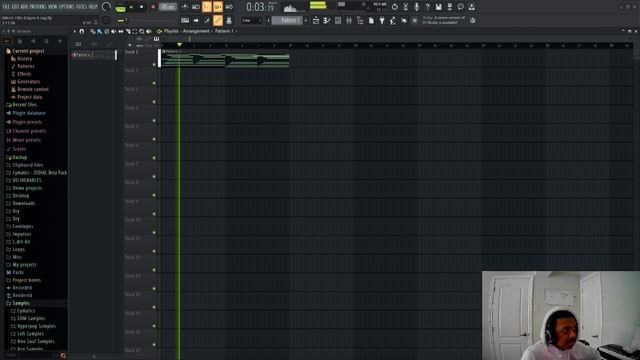The width and height of the screenshot is (640, 360).
Task: Click the download content library icon
Action: coord(471,7)
